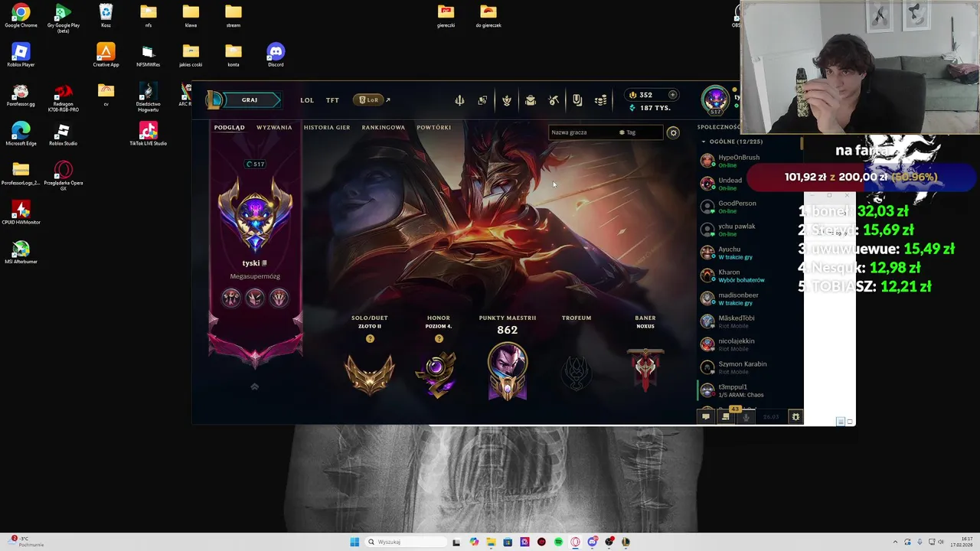The image size is (980, 551).
Task: Click the summoner avatar icon at top right
Action: 716,99
